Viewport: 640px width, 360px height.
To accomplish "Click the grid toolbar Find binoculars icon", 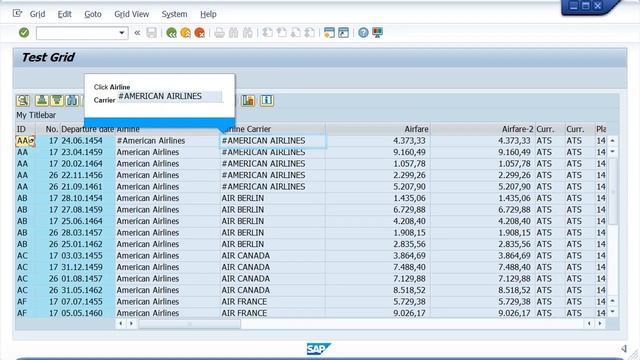I will pyautogui.click(x=72, y=100).
